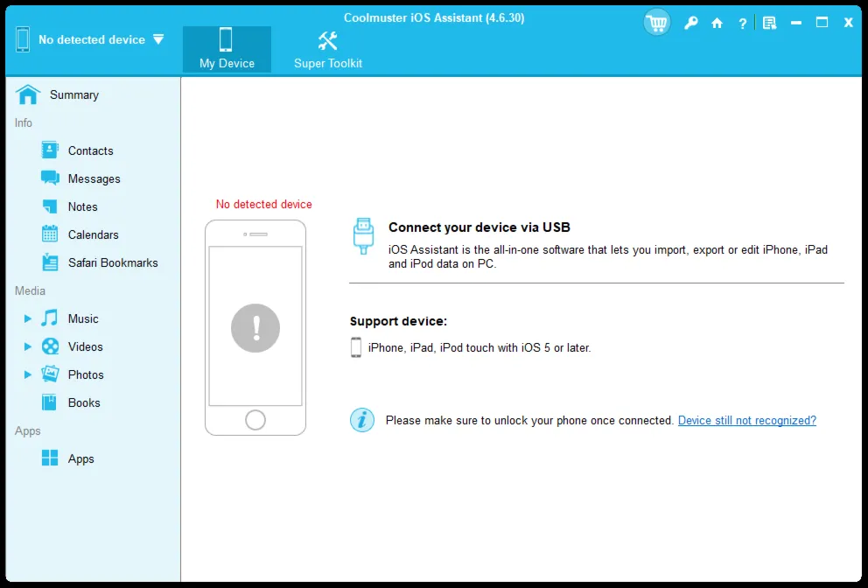The height and width of the screenshot is (588, 868).
Task: Open Messages label in sidebar
Action: pos(94,178)
